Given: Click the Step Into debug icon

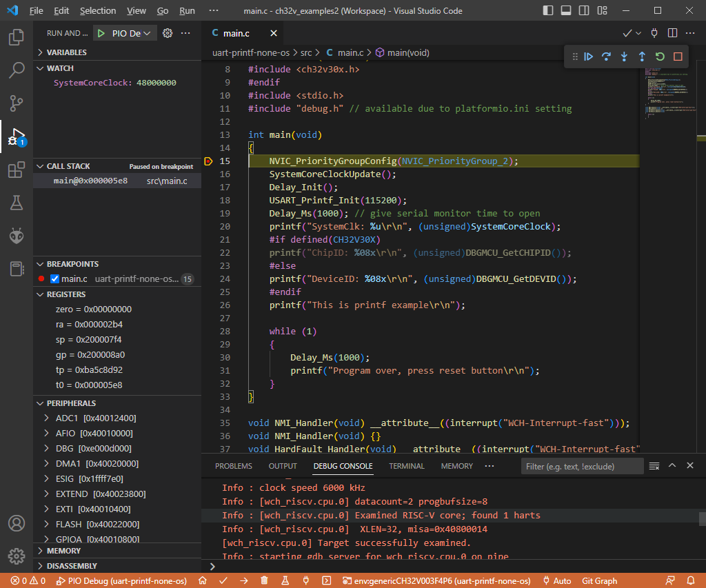Looking at the screenshot, I should (x=624, y=57).
